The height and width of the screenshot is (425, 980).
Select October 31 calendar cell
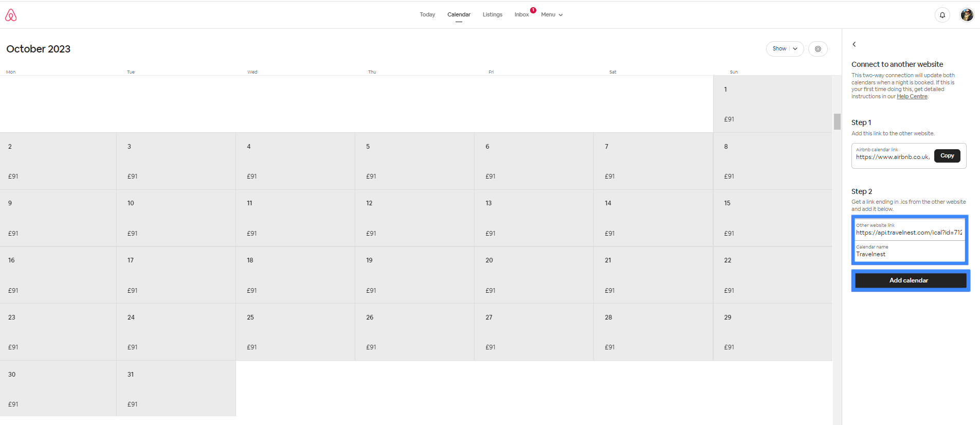click(176, 388)
